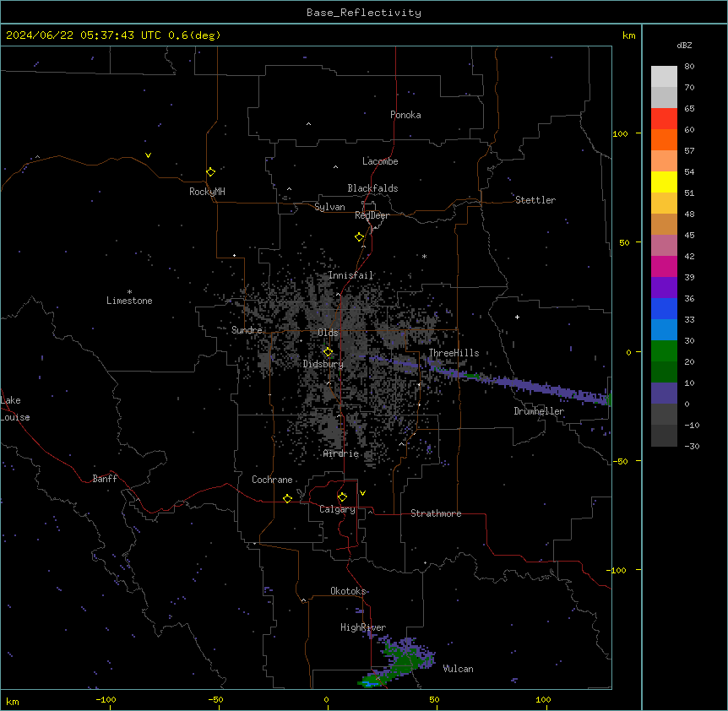Click the green echo cell near Vulcan
This screenshot has height=711, width=728.
click(403, 663)
